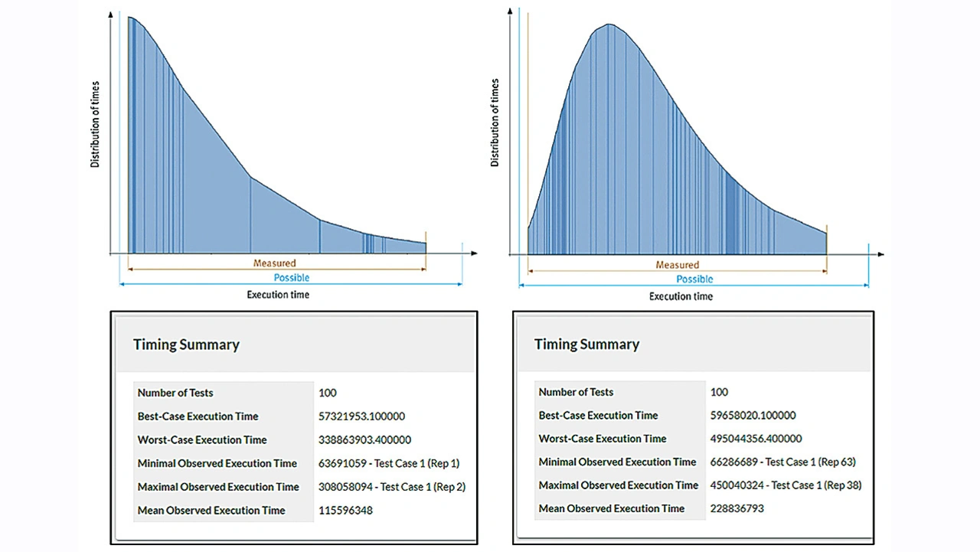Click the Possible label under right chart

coord(694,279)
